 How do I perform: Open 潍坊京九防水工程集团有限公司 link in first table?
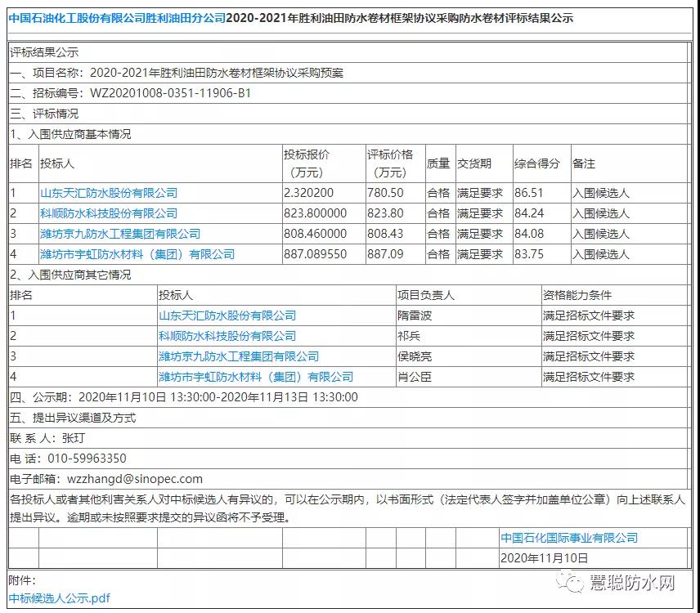click(x=120, y=234)
